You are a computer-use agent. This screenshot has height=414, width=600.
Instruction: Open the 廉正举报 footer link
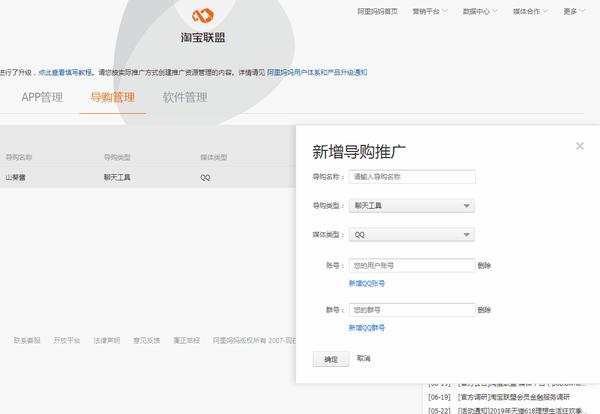click(187, 340)
